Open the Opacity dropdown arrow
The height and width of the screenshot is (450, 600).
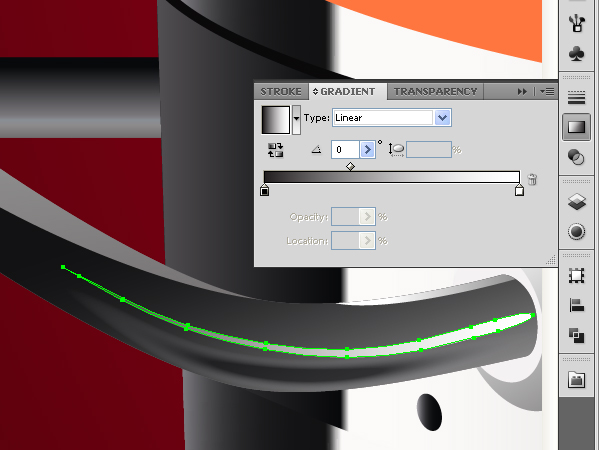[367, 217]
